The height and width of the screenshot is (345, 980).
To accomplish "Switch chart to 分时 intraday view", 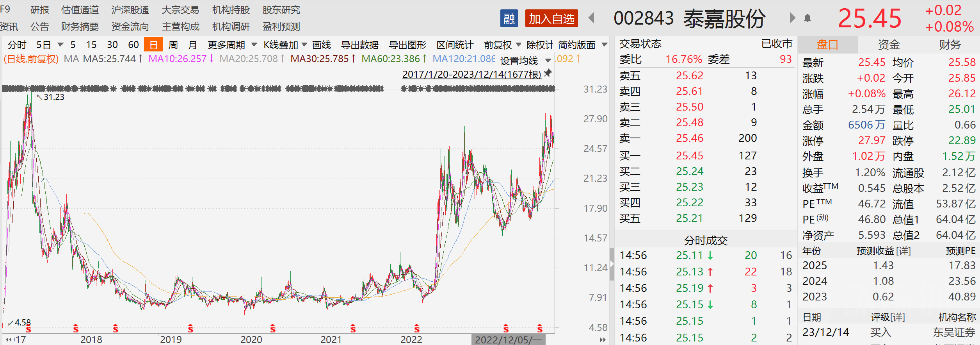I will 17,45.
